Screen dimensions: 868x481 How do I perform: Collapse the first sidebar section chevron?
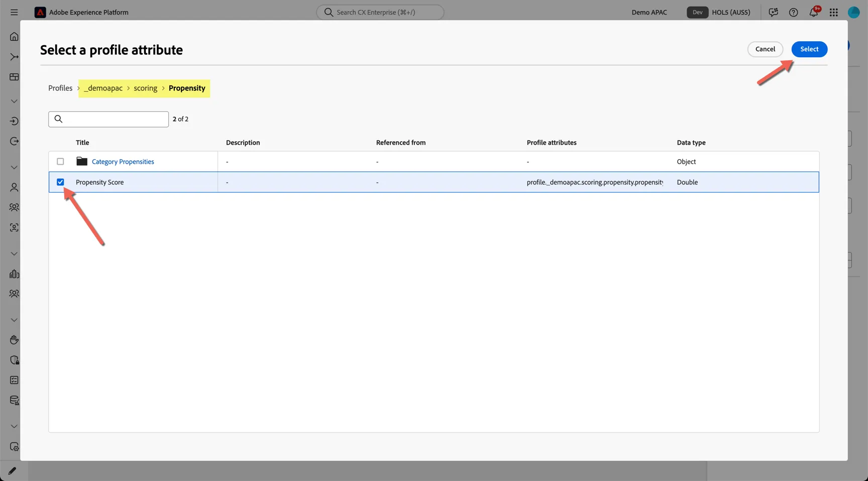click(14, 101)
